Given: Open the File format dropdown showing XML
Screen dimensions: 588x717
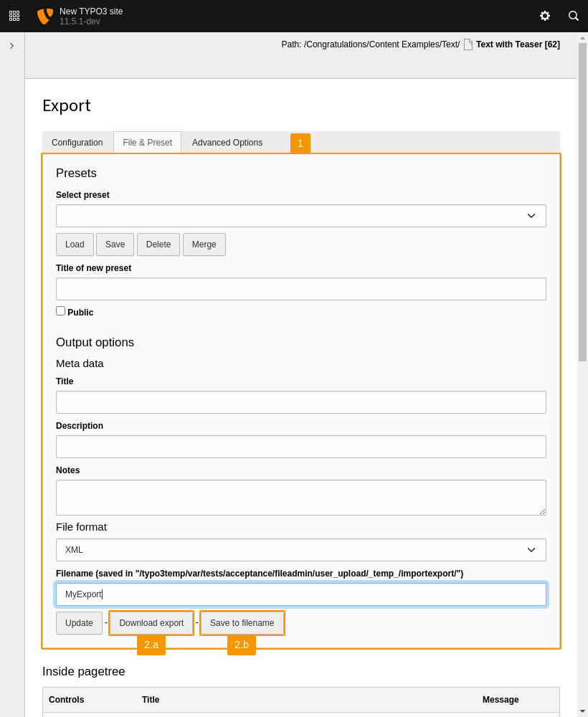Looking at the screenshot, I should 300,549.
